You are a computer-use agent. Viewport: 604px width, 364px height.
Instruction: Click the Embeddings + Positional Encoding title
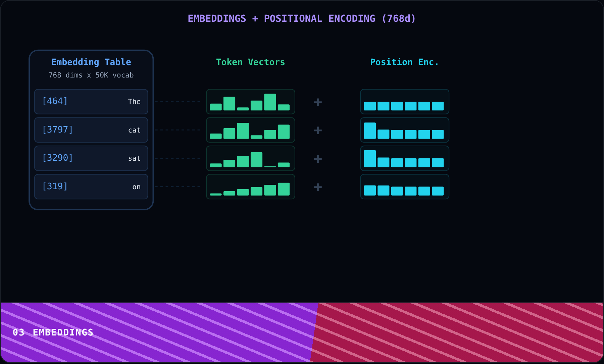302,18
